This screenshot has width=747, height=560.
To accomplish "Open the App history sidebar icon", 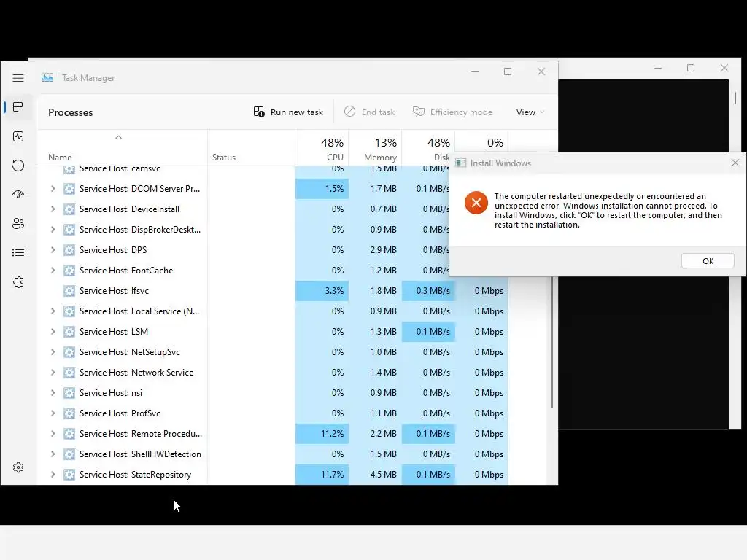I will pyautogui.click(x=18, y=166).
